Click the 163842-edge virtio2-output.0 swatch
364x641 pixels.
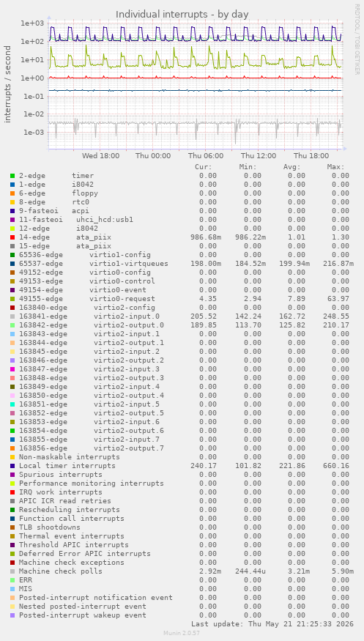(x=12, y=325)
